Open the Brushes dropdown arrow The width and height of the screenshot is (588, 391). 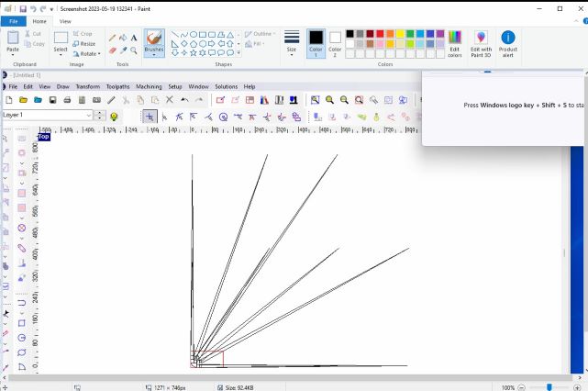pos(154,55)
